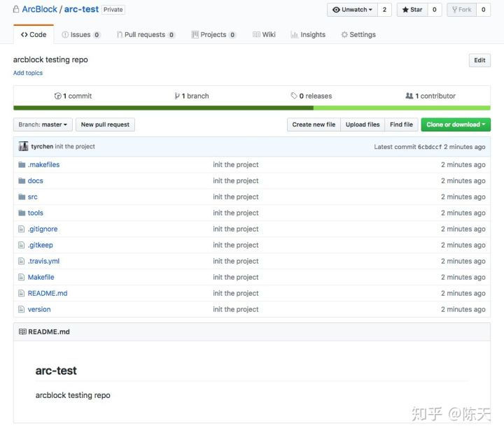This screenshot has height=435, width=504.
Task: Click the New pull request button
Action: coord(105,124)
